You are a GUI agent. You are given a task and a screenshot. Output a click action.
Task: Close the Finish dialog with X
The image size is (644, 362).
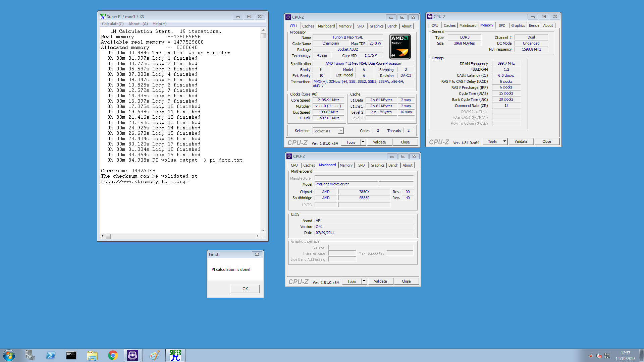pyautogui.click(x=257, y=254)
